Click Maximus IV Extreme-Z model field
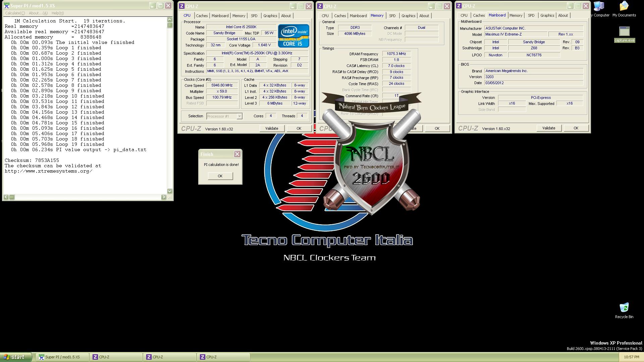 [516, 34]
